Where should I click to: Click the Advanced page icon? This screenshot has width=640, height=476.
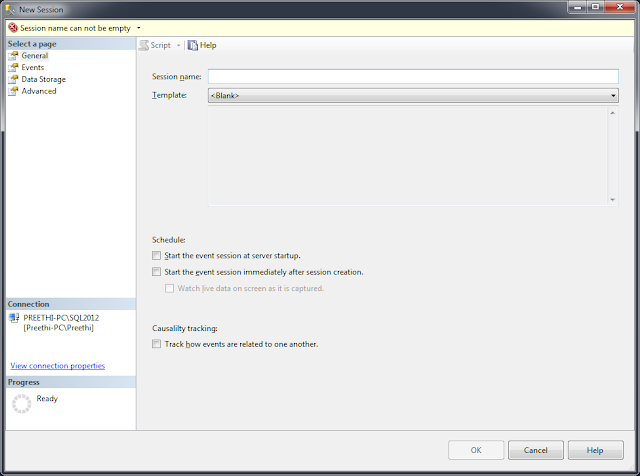click(13, 91)
